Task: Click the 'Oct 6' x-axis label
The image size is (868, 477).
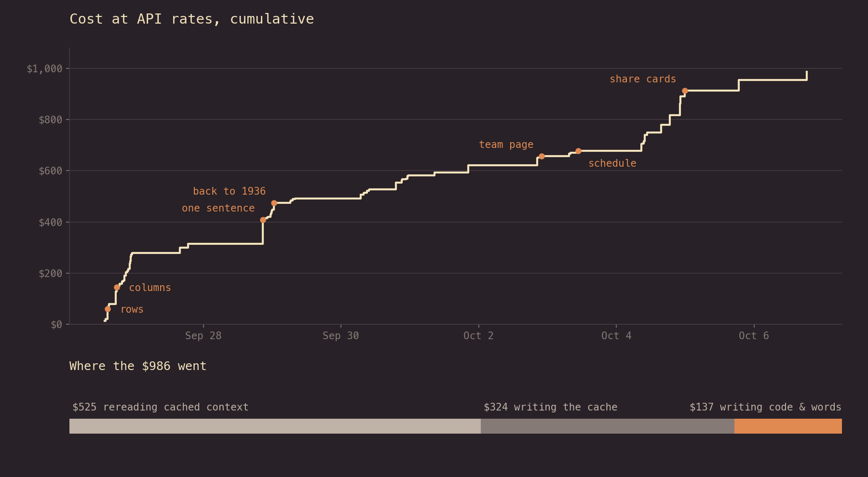Action: (754, 336)
